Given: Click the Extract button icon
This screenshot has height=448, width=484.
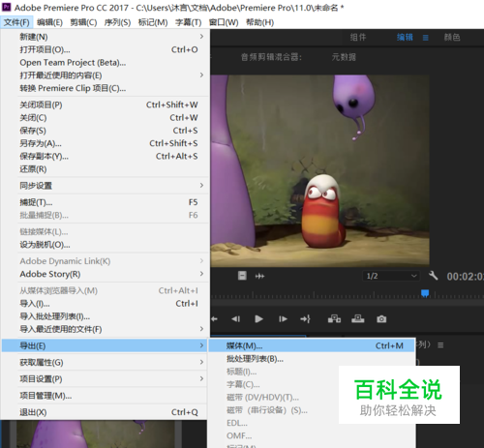Looking at the screenshot, I should (x=358, y=319).
